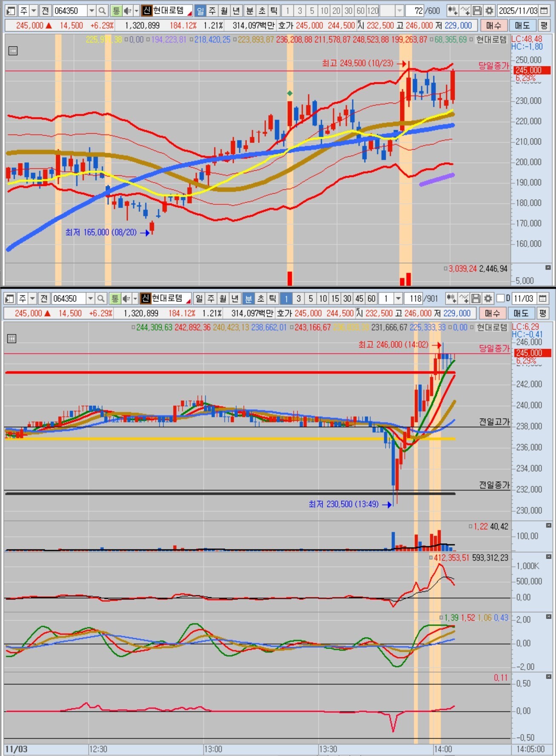
Task: Select the 일 daily tab in top chart
Action: 200,11
